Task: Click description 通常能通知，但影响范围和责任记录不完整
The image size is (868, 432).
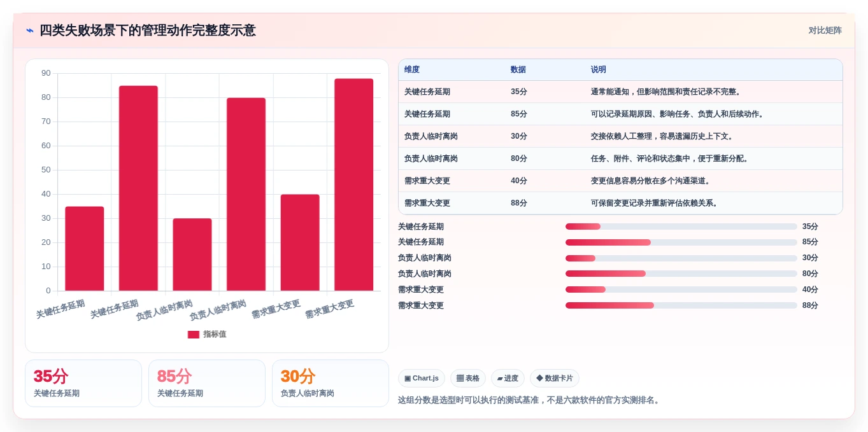Action: (667, 92)
